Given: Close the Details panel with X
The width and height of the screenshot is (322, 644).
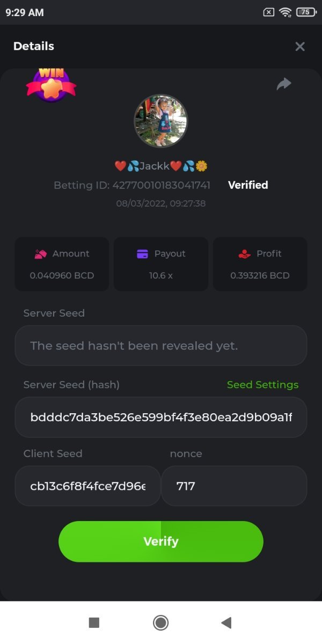Looking at the screenshot, I should pyautogui.click(x=300, y=47).
